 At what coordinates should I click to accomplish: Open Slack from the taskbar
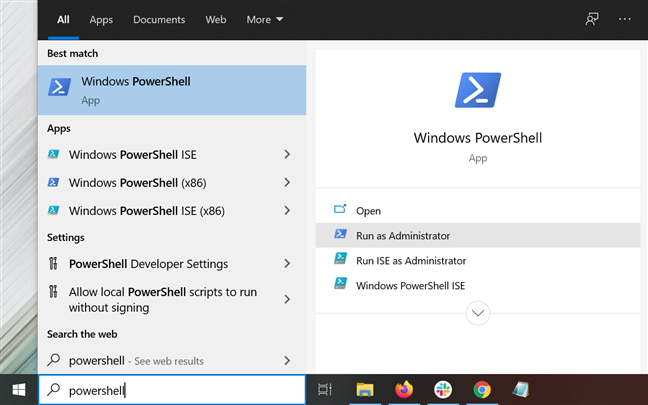(443, 389)
